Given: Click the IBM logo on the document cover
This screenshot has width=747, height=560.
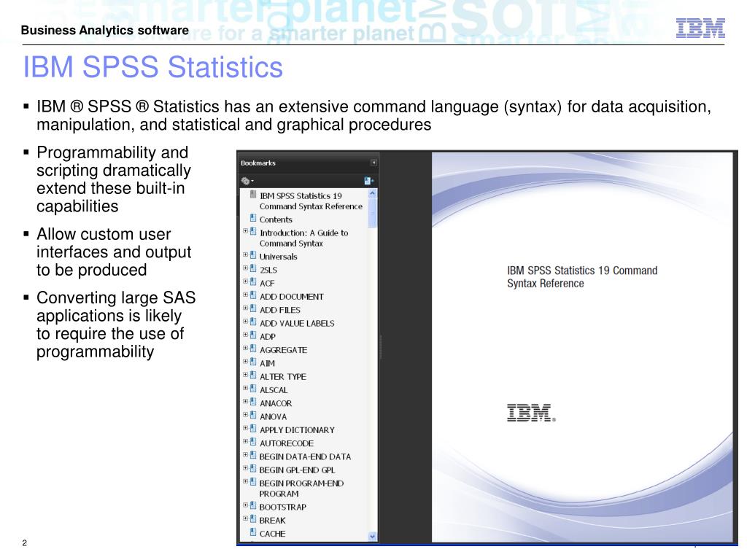Looking at the screenshot, I should [x=531, y=413].
